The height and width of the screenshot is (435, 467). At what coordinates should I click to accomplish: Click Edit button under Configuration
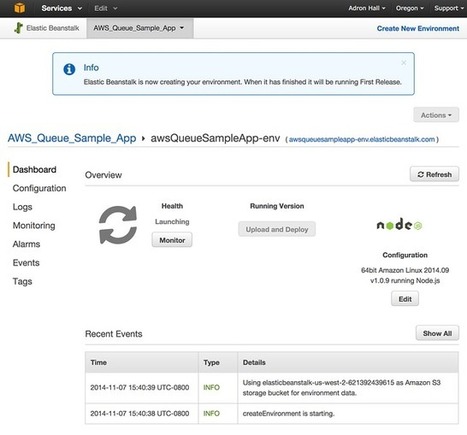[x=405, y=299]
